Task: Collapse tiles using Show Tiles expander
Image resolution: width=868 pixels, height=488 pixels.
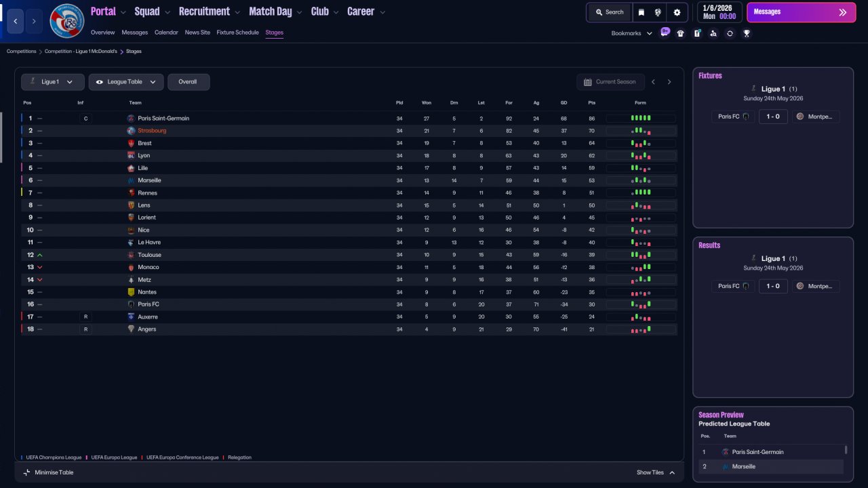Action: [x=656, y=472]
